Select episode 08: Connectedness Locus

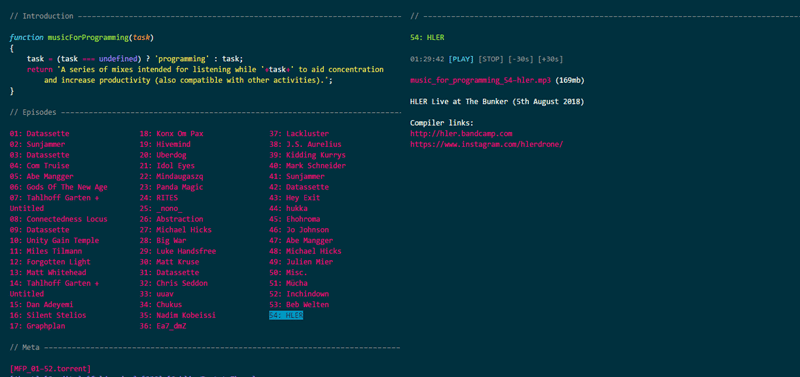click(59, 219)
